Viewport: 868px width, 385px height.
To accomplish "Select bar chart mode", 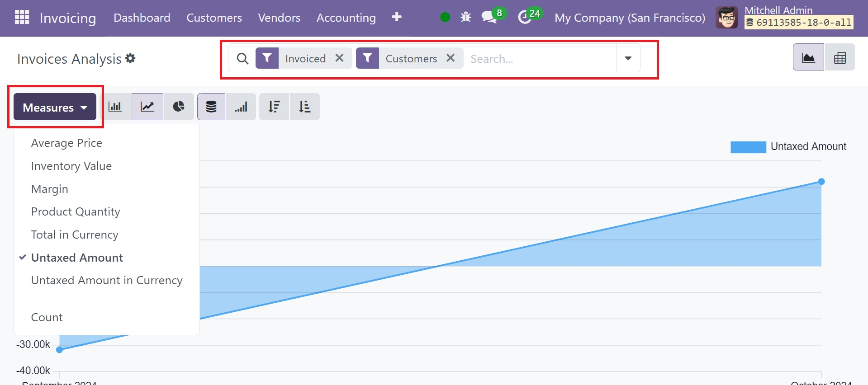I will 115,107.
